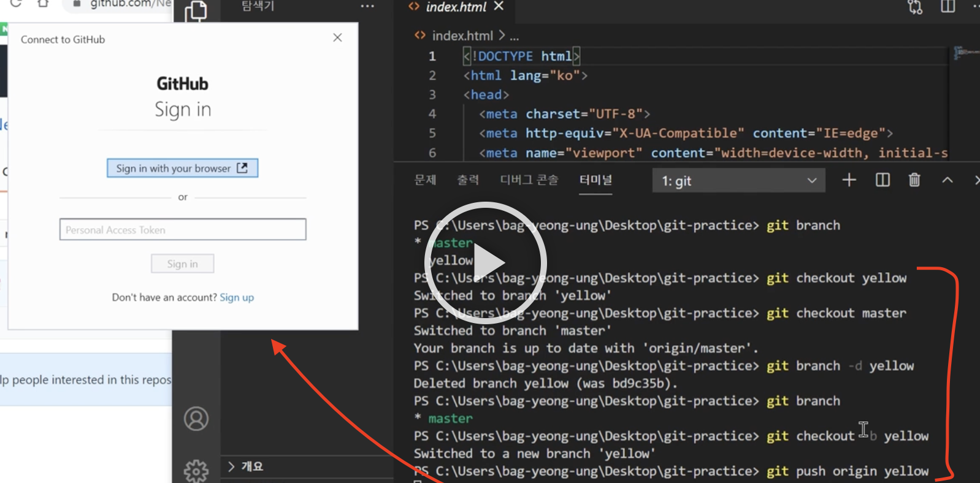Click the grey Sign in button

tap(183, 264)
